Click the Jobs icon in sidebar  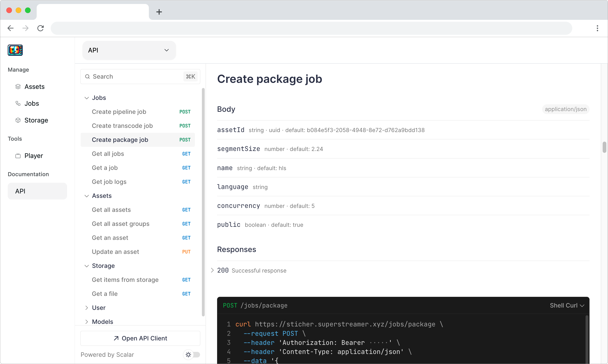click(x=18, y=103)
